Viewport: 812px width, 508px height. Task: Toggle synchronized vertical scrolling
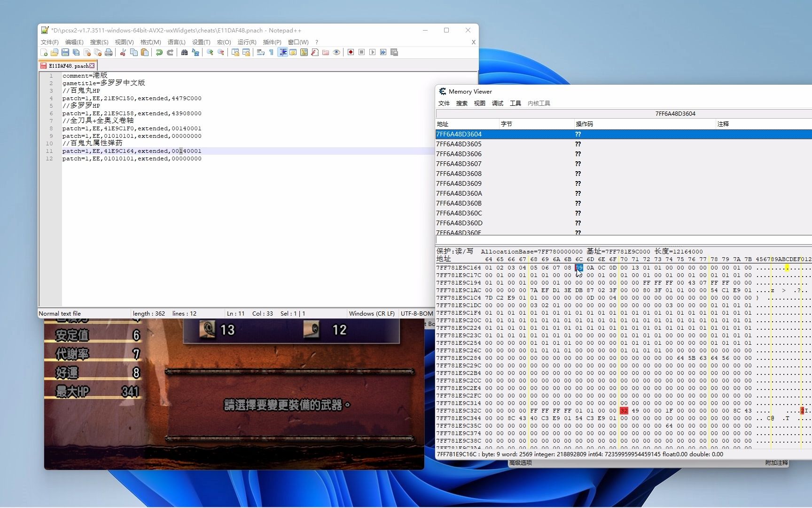[235, 52]
